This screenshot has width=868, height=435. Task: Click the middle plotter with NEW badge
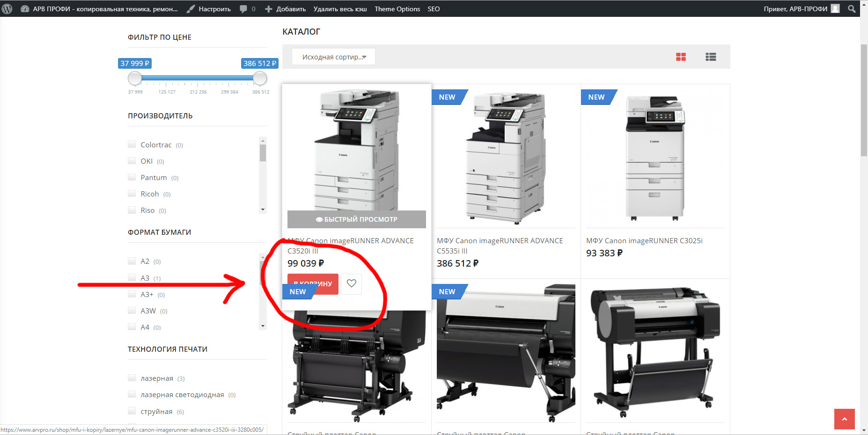click(506, 353)
